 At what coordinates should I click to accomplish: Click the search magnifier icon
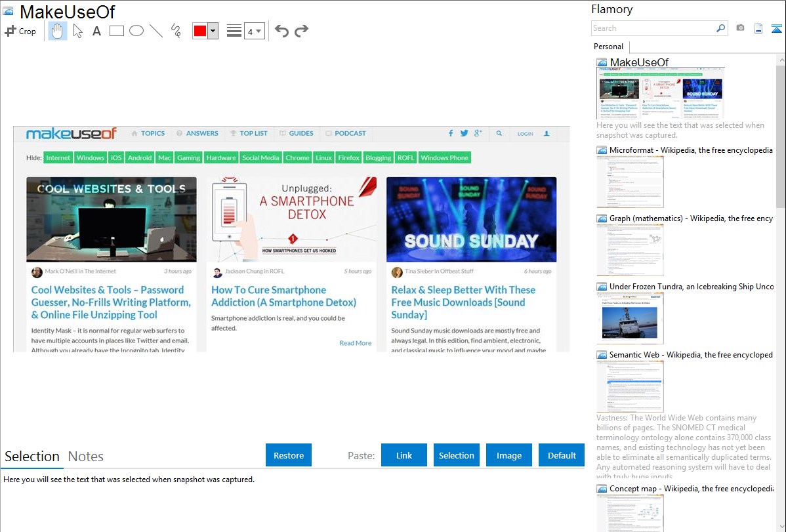click(720, 28)
